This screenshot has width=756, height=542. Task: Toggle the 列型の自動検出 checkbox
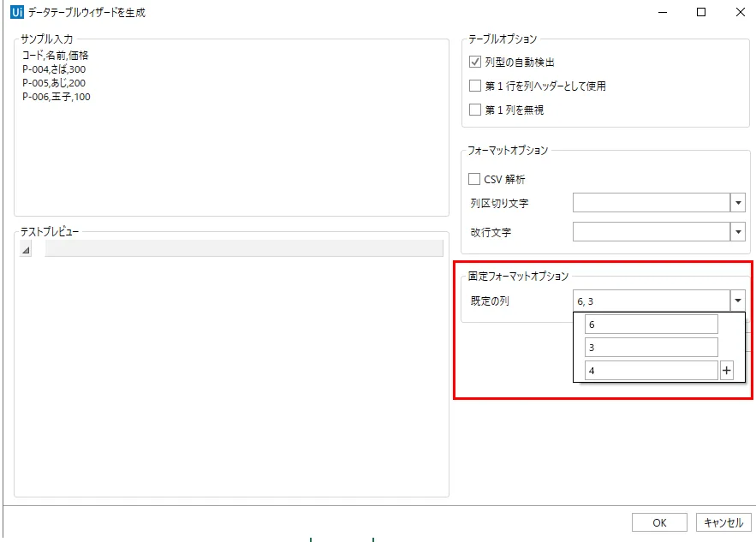pos(475,63)
